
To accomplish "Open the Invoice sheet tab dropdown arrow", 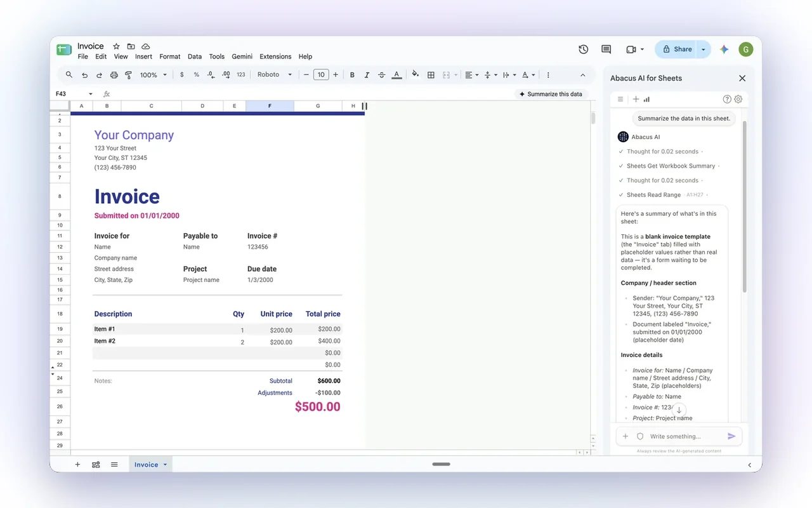I will tap(166, 465).
